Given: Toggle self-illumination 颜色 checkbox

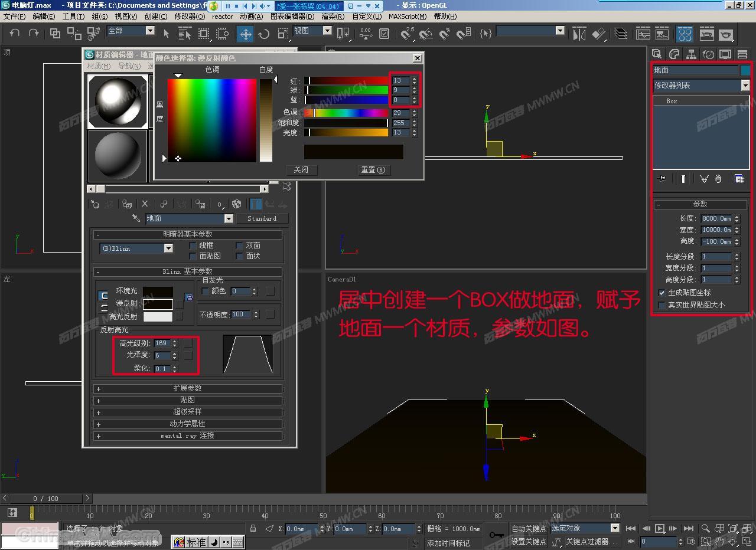Looking at the screenshot, I should click(x=206, y=291).
